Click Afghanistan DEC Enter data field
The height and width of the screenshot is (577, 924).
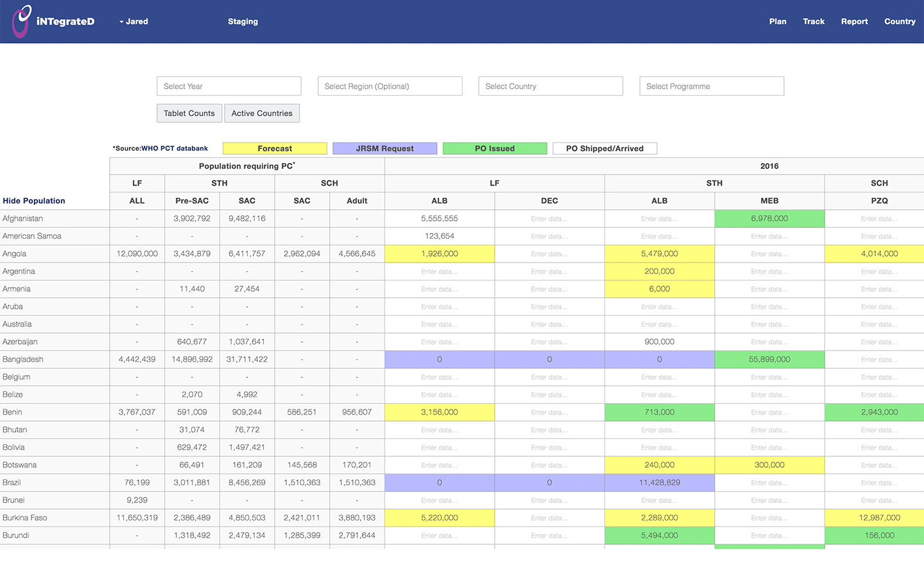pos(549,219)
